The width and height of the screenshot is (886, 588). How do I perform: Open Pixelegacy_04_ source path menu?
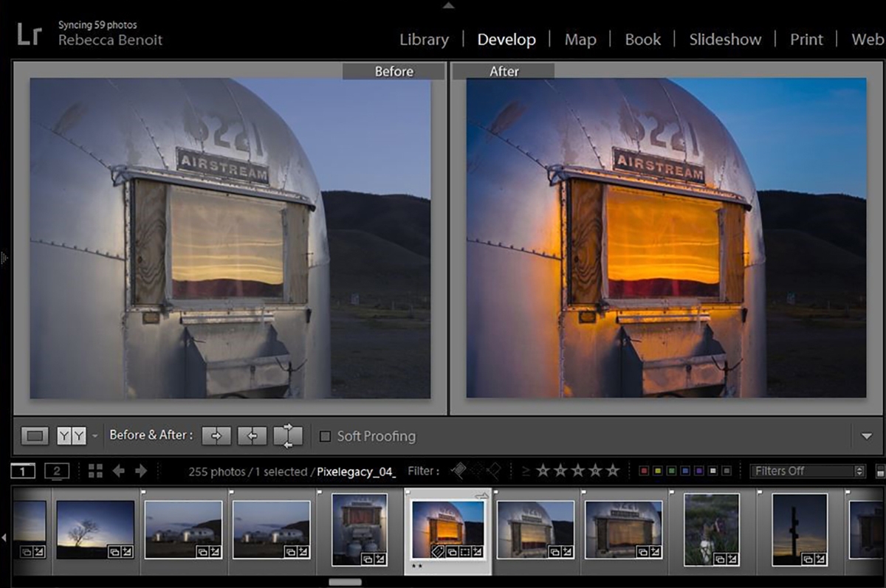coord(356,471)
